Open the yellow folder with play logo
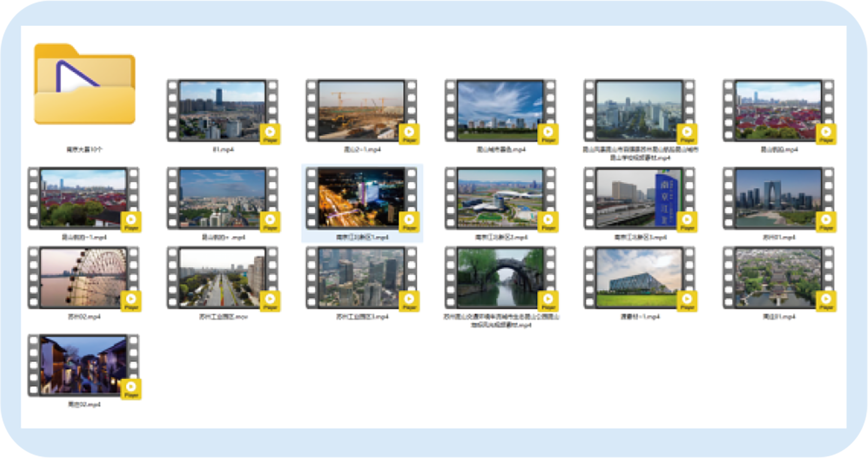This screenshot has width=868, height=458. pos(85,85)
